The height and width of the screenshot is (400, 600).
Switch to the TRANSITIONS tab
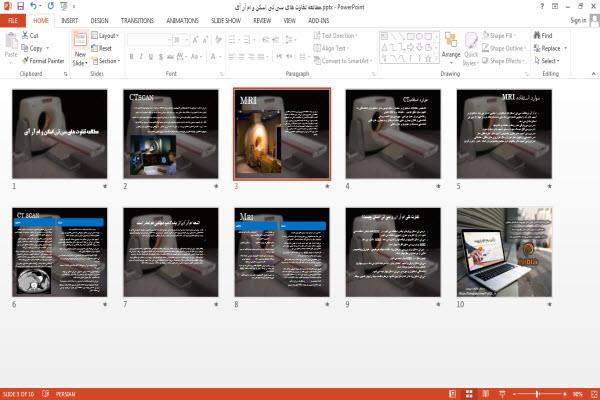[x=137, y=21]
